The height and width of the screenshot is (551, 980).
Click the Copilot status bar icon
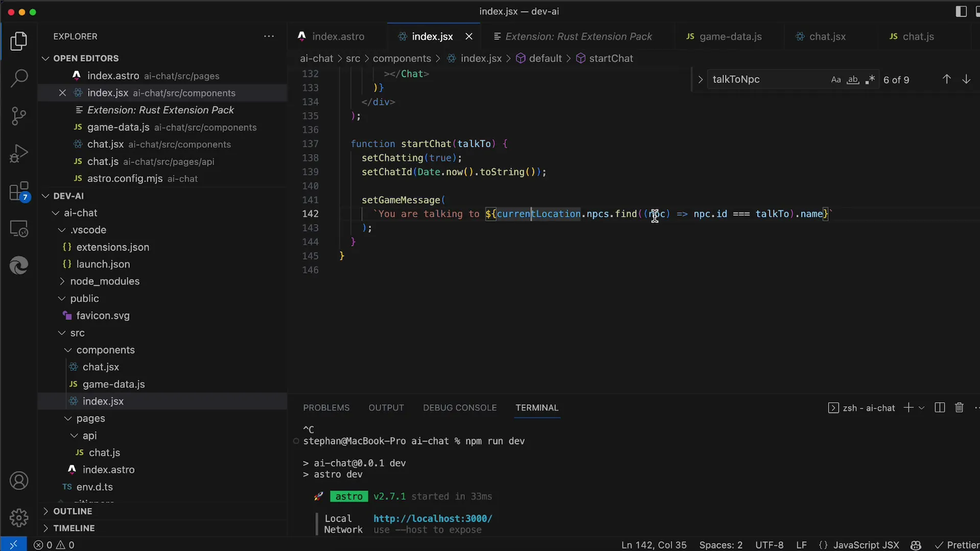click(x=916, y=545)
